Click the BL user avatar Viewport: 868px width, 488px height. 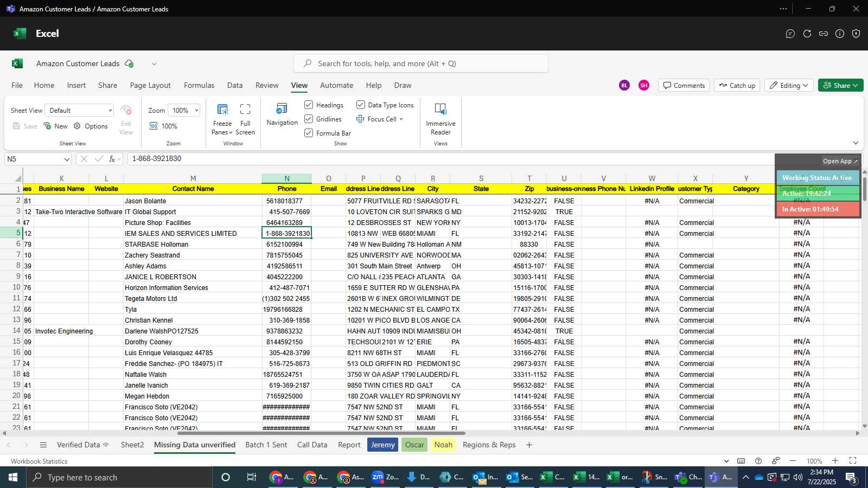pyautogui.click(x=624, y=85)
